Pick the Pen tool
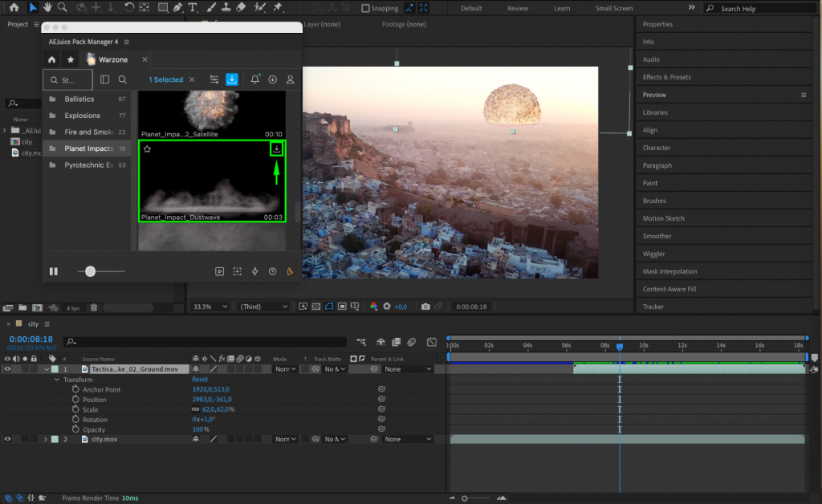This screenshot has height=504, width=822. pyautogui.click(x=177, y=7)
